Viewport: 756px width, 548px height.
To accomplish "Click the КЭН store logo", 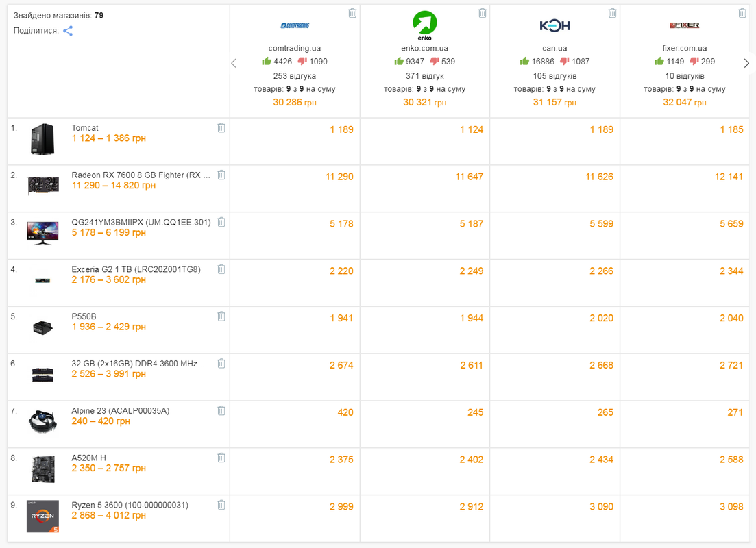I will (554, 25).
